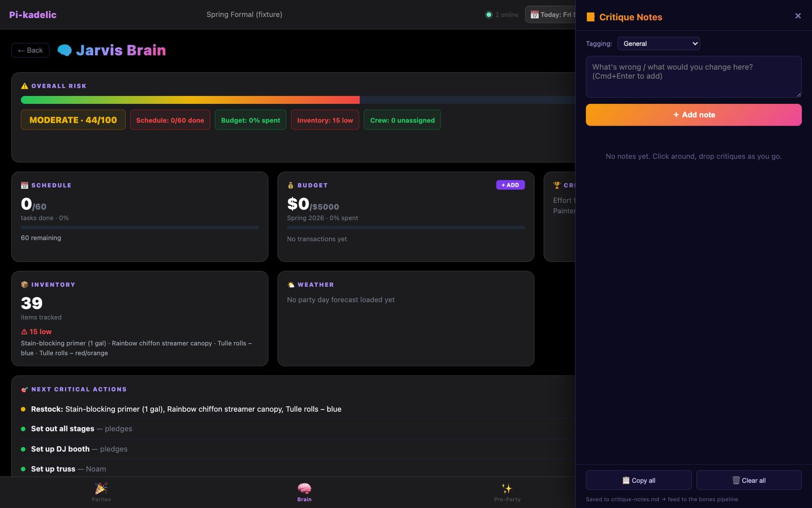The image size is (812, 508).
Task: Open the Pre-Party tab in the bottom bar
Action: (x=507, y=492)
